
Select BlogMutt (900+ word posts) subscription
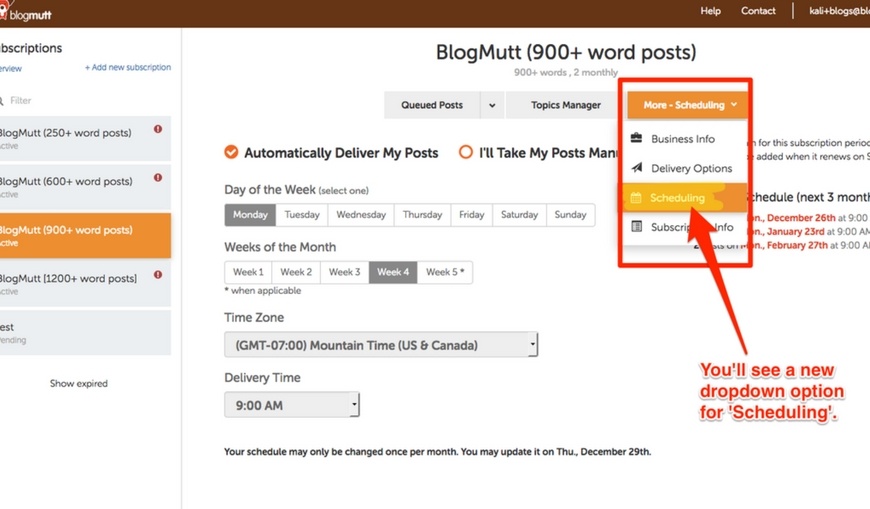pyautogui.click(x=85, y=235)
